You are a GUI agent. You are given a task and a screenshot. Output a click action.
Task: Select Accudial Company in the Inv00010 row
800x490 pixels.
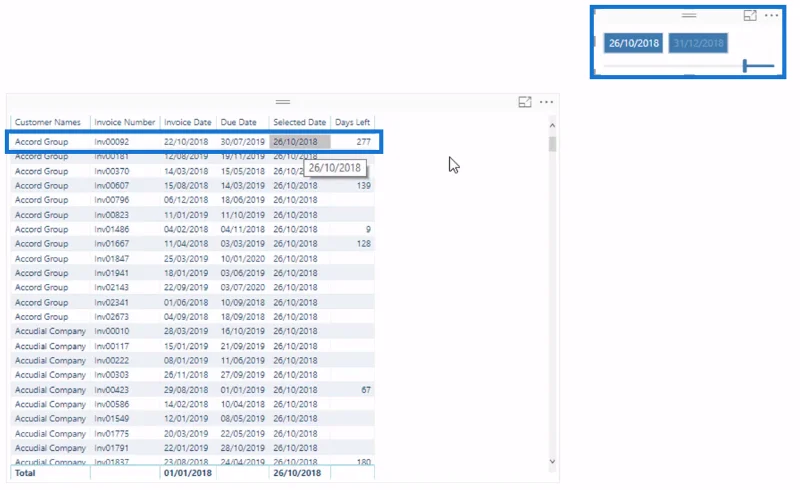(50, 331)
